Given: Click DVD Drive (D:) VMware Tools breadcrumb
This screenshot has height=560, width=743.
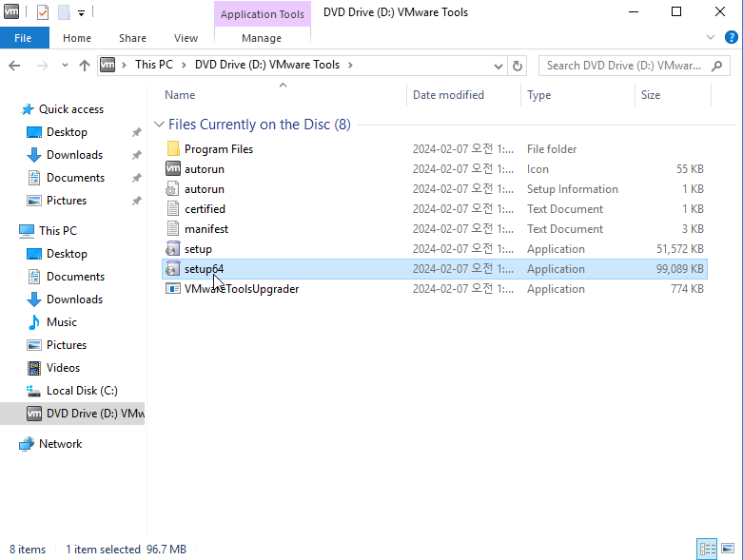Looking at the screenshot, I should tap(267, 65).
